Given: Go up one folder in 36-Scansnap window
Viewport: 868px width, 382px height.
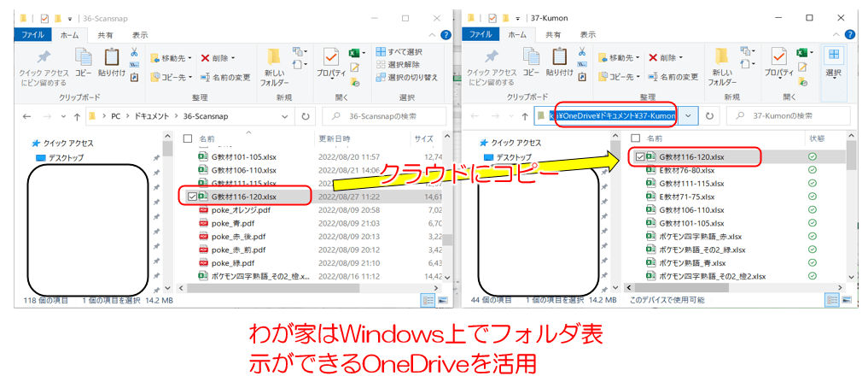Looking at the screenshot, I should pyautogui.click(x=77, y=116).
